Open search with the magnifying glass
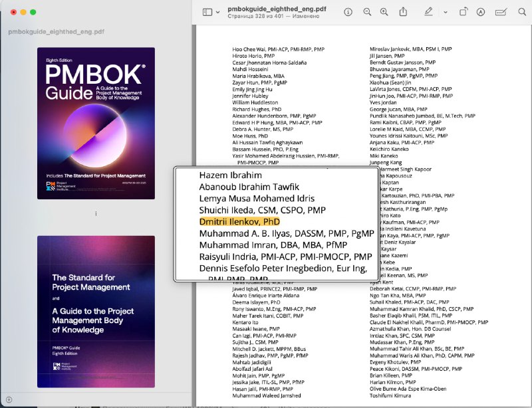 pyautogui.click(x=521, y=12)
